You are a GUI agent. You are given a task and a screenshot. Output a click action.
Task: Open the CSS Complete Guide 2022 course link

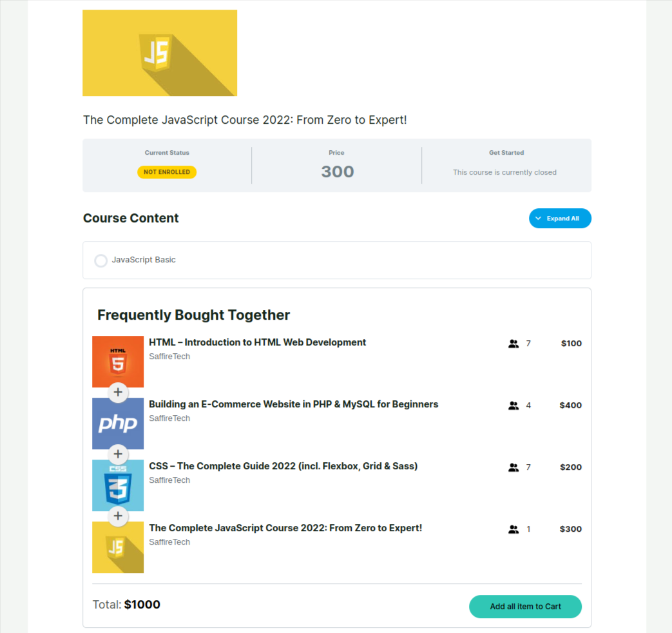283,466
